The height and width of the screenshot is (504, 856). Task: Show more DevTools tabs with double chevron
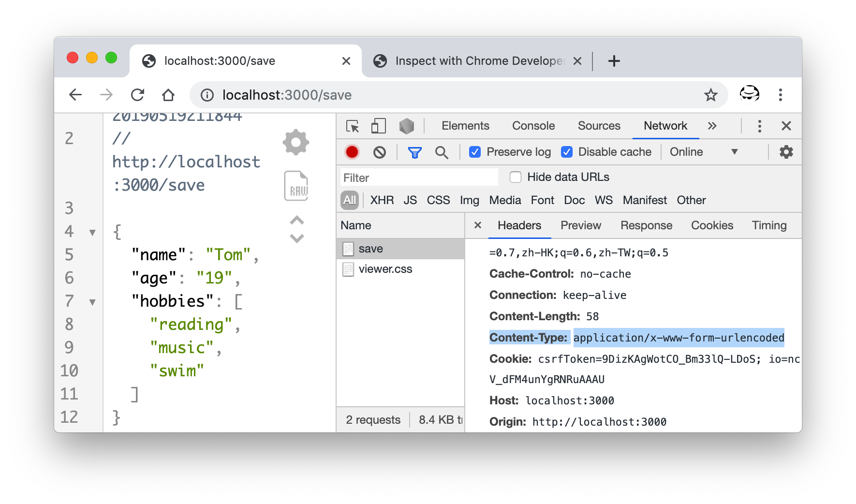pos(712,126)
